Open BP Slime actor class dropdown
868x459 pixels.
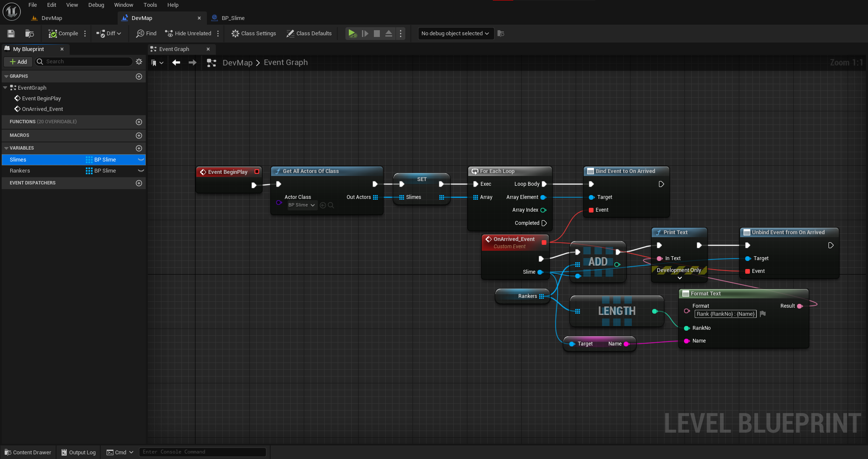click(x=302, y=205)
